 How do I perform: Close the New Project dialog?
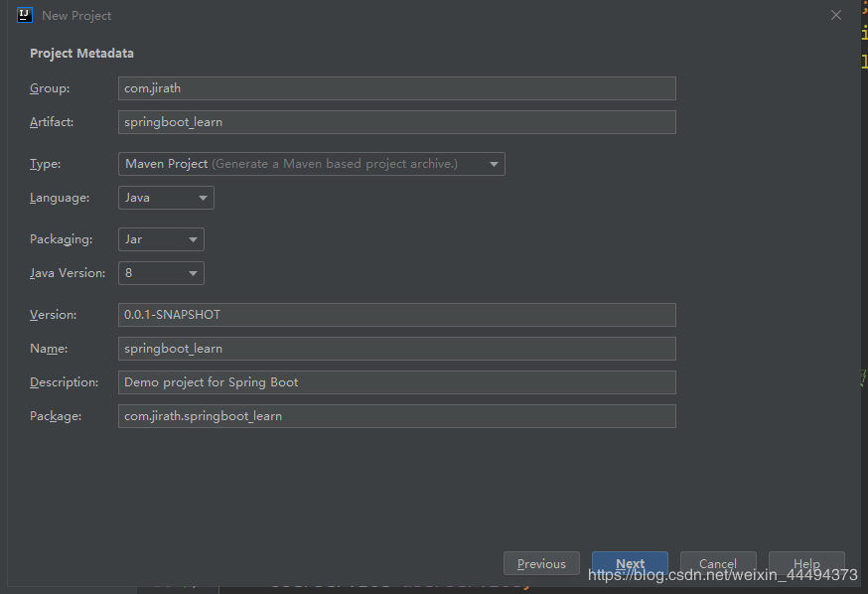(836, 15)
